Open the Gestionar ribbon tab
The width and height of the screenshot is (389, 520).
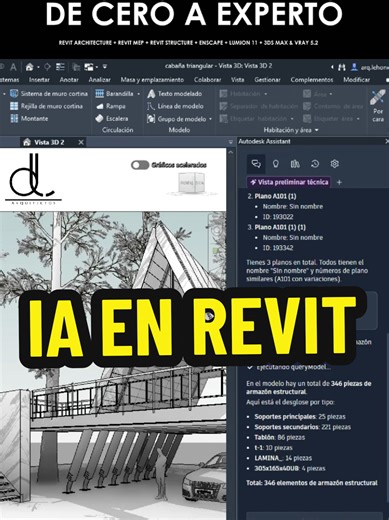[x=267, y=80]
